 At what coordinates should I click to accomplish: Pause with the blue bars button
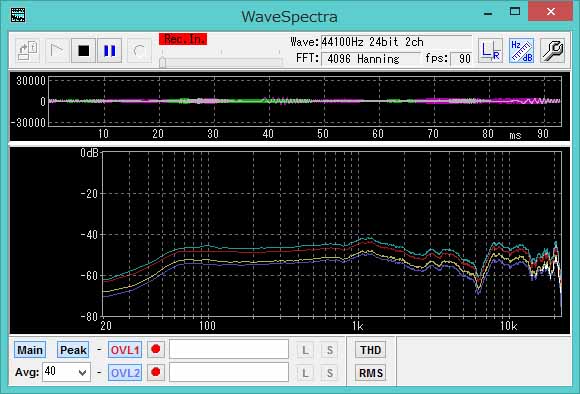109,50
